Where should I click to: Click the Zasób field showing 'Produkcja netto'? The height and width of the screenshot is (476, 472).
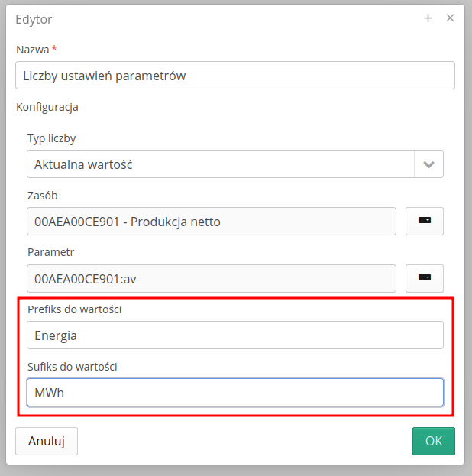(x=211, y=222)
